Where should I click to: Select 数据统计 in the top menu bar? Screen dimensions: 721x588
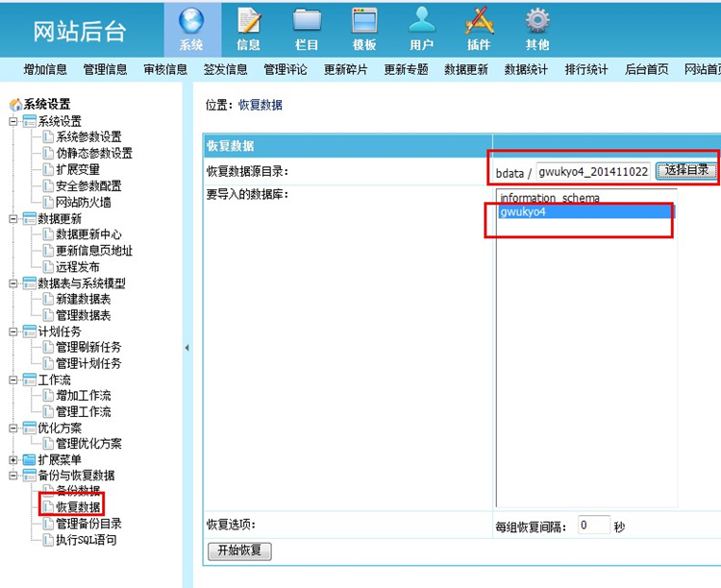click(526, 69)
